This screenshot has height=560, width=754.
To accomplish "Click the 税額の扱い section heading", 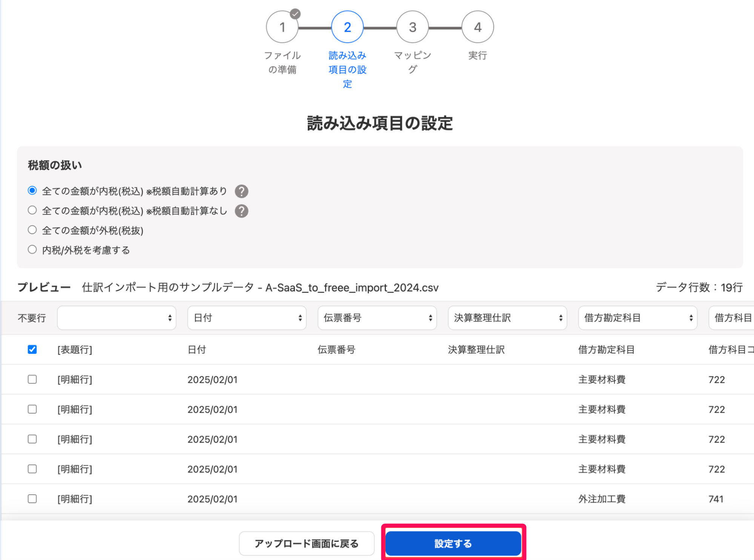I will pos(55,165).
